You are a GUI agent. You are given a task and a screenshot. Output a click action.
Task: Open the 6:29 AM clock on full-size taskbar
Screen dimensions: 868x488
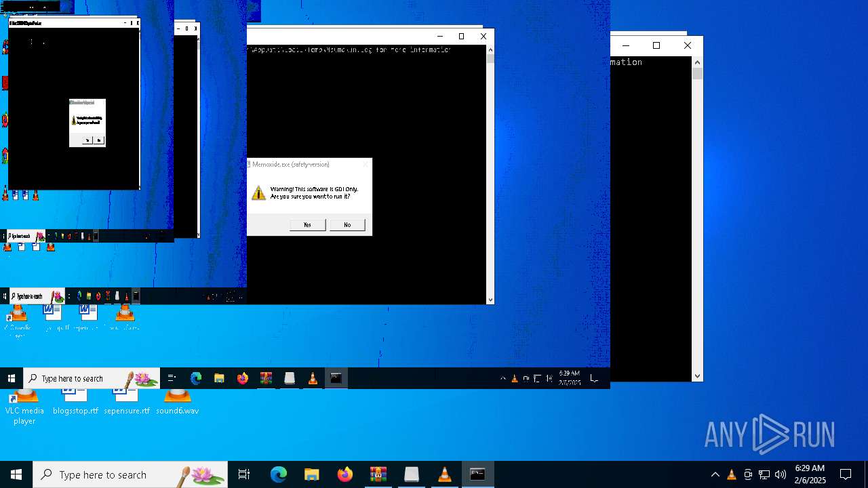[810, 474]
